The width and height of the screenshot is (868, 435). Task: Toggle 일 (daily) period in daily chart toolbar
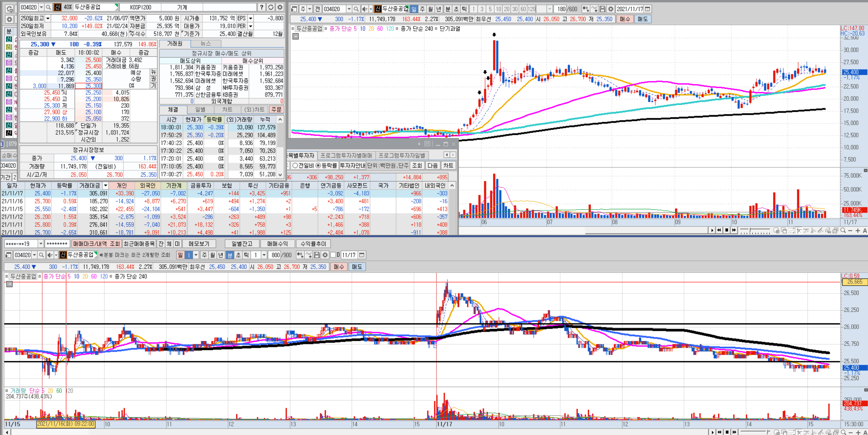(414, 9)
